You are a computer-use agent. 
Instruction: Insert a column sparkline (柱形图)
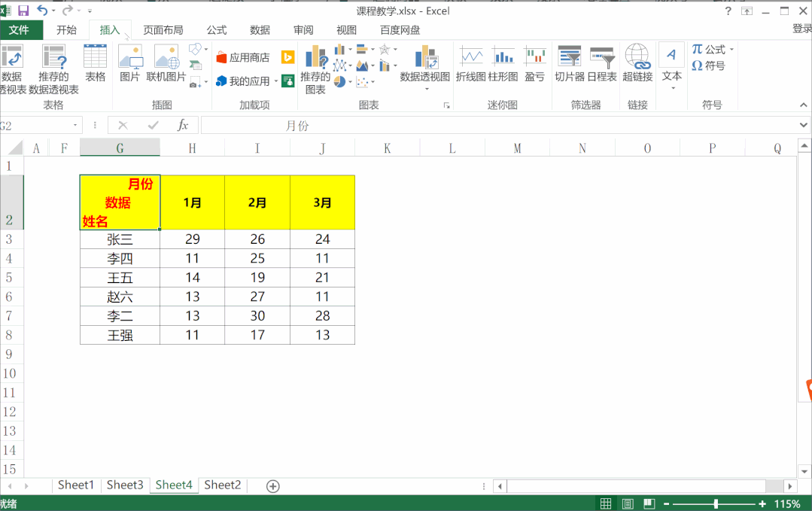pyautogui.click(x=503, y=63)
